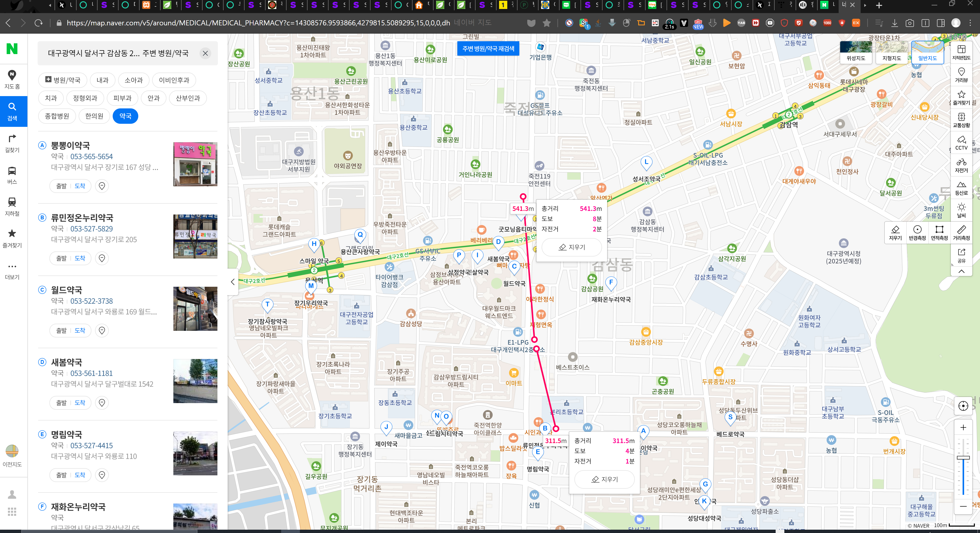Screen dimensions: 980x533
Task: Zoom out the map with minus
Action: pyautogui.click(x=963, y=506)
